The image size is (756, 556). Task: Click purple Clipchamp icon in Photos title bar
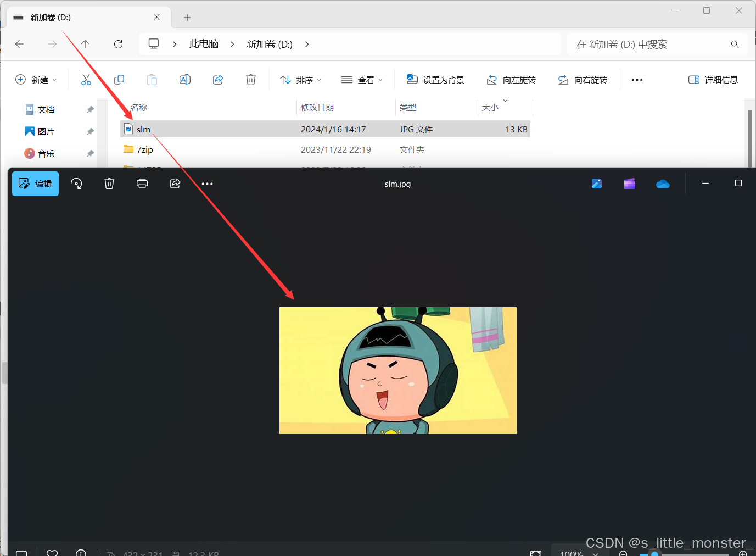[x=630, y=184]
